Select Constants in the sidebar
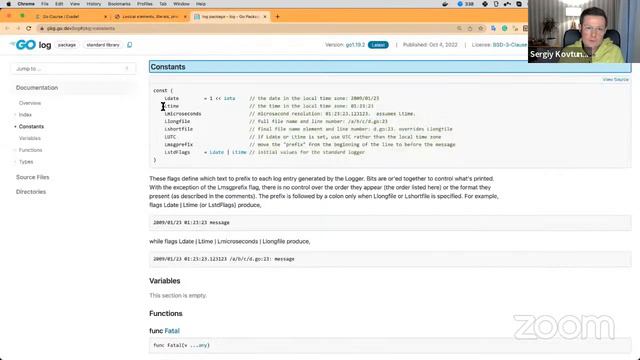Viewport: 640px width, 360px height. pos(31,127)
